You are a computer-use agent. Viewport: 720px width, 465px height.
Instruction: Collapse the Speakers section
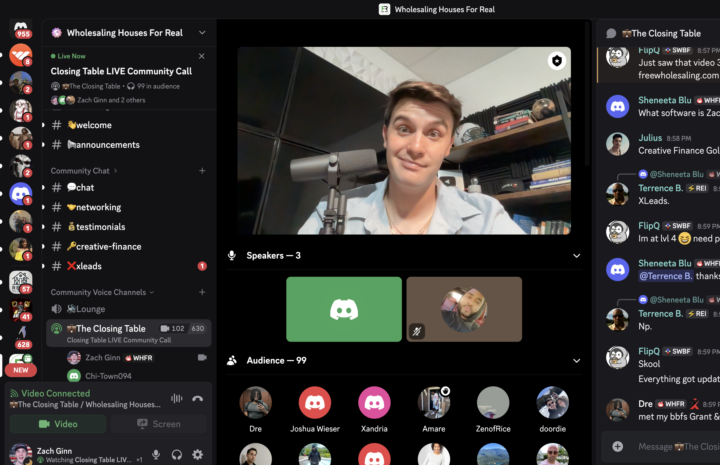pos(576,256)
